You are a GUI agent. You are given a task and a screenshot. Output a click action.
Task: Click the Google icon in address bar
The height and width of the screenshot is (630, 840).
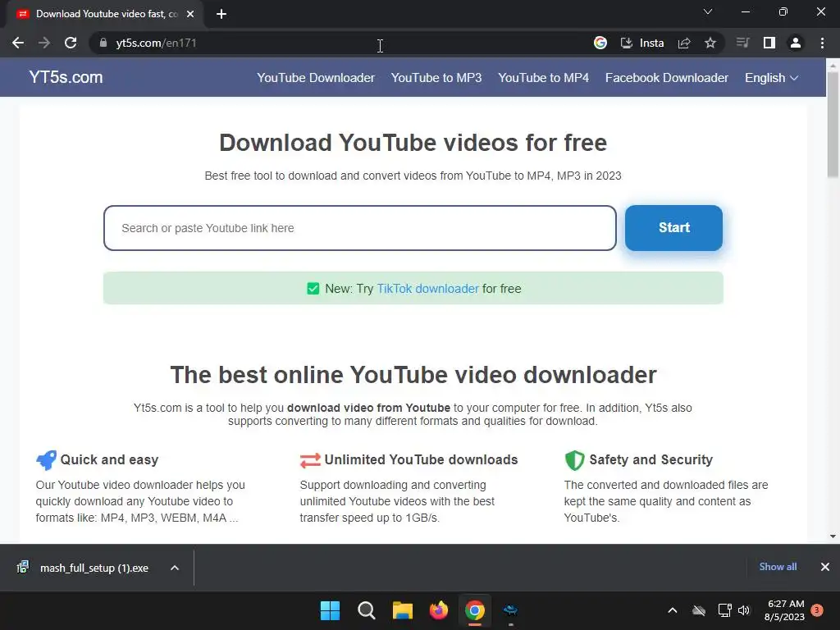(x=600, y=43)
